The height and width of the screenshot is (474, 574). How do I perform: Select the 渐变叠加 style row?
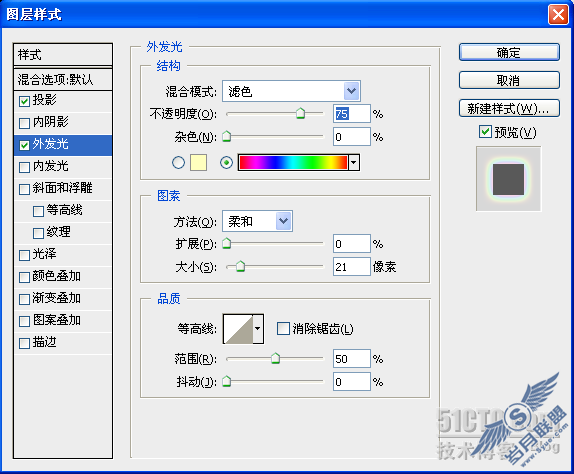click(x=63, y=299)
